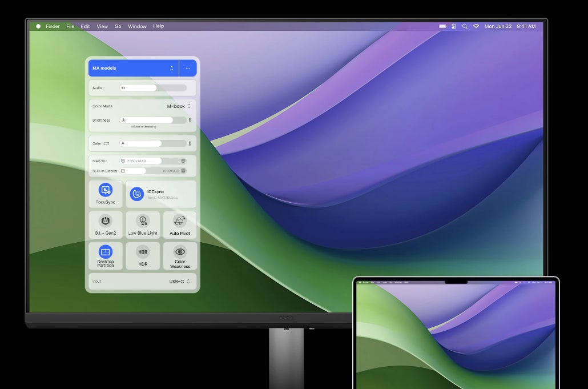Click the Software dimming label
Image resolution: width=588 pixels, height=389 pixels.
[x=143, y=127]
